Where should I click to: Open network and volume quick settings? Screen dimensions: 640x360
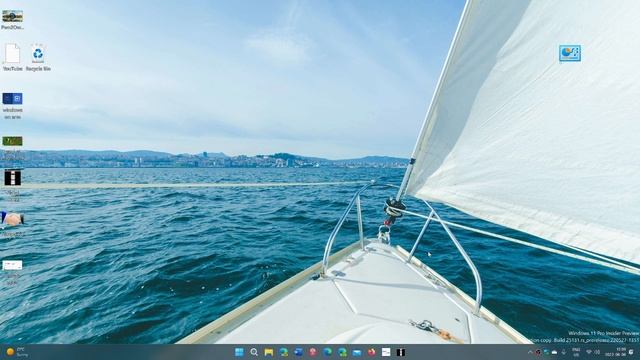pos(593,352)
